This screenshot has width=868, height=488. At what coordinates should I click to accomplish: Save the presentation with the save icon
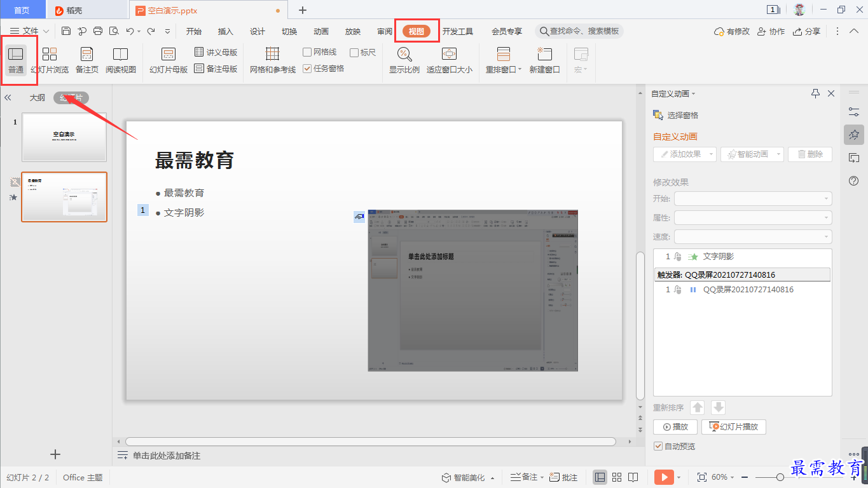tap(66, 31)
